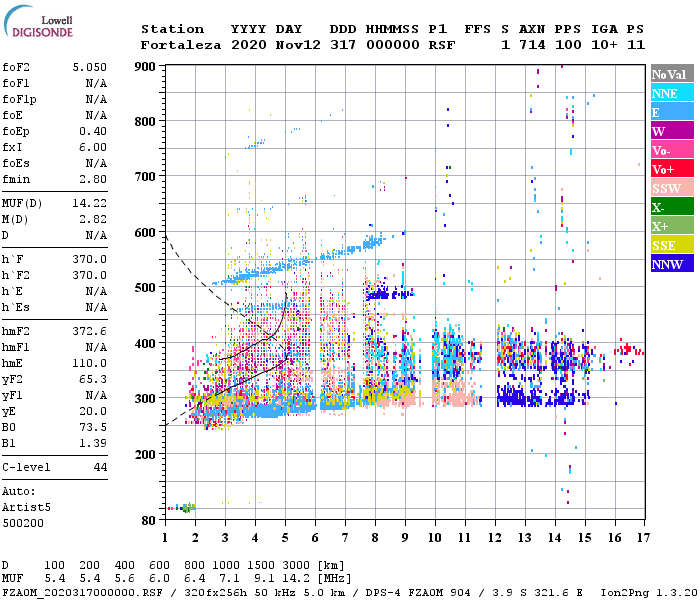Click the RSF program label in header
The image size is (700, 600).
(x=442, y=45)
